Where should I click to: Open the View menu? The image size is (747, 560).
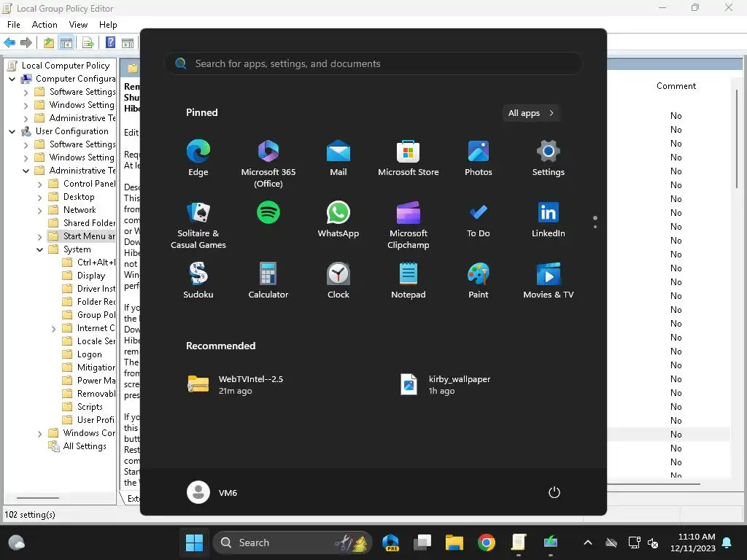point(78,25)
